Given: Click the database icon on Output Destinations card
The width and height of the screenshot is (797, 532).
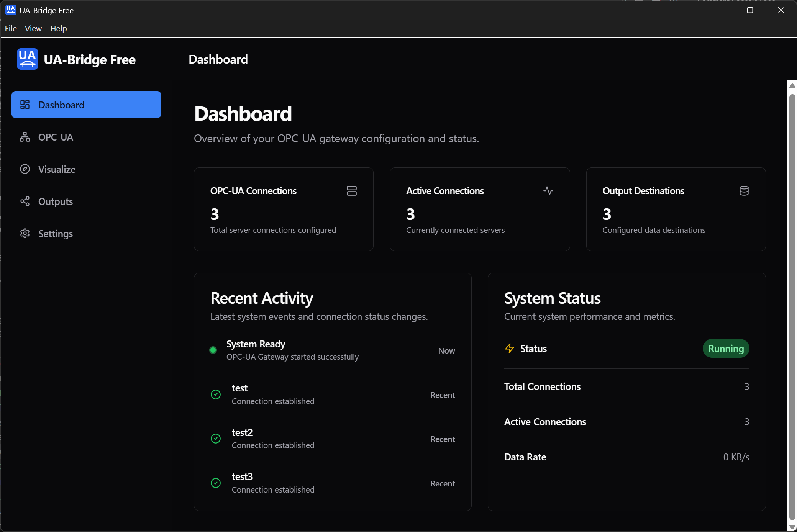Looking at the screenshot, I should pyautogui.click(x=744, y=191).
